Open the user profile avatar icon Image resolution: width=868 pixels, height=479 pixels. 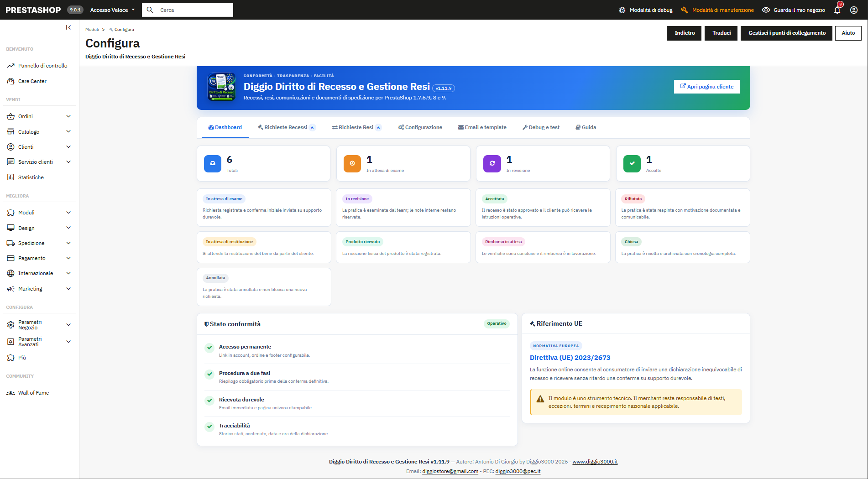tap(854, 10)
